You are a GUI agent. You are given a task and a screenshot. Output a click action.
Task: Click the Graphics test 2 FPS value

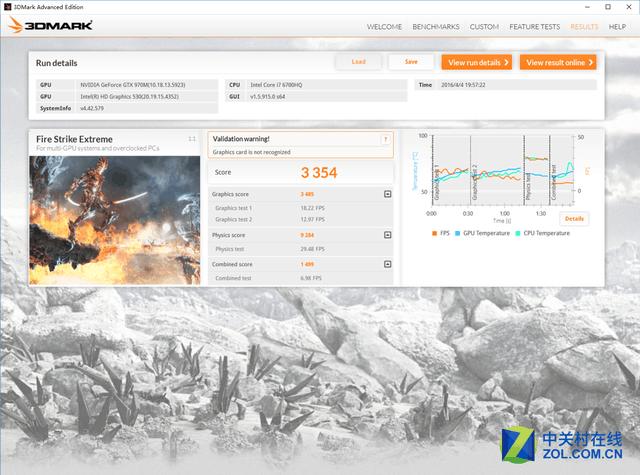[x=313, y=220]
